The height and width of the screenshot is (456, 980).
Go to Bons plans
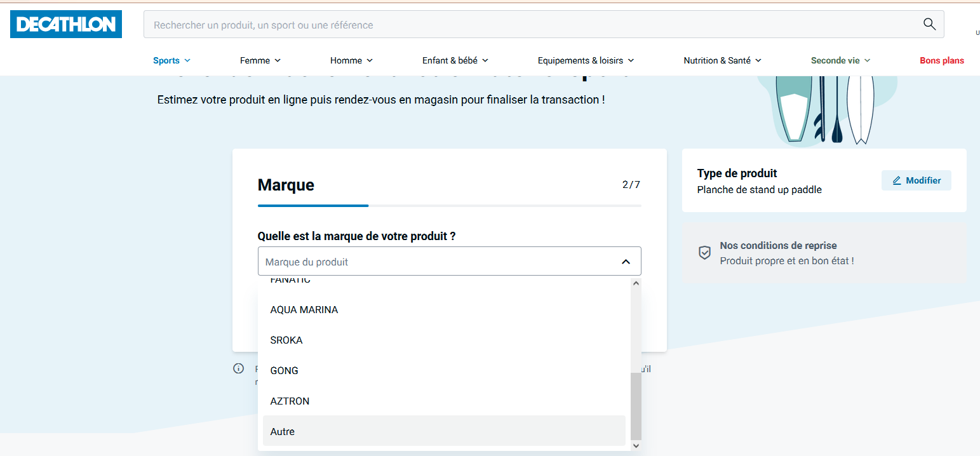(942, 60)
